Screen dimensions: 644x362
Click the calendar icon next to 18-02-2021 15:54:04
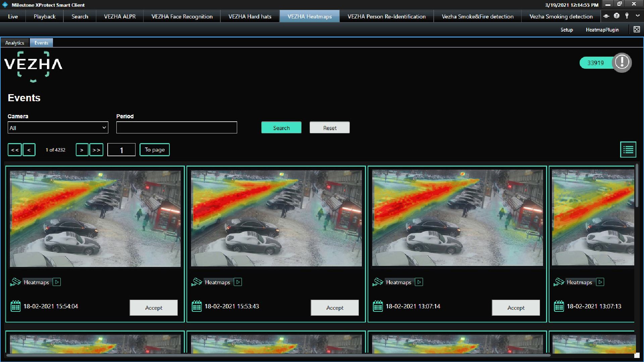click(x=15, y=306)
